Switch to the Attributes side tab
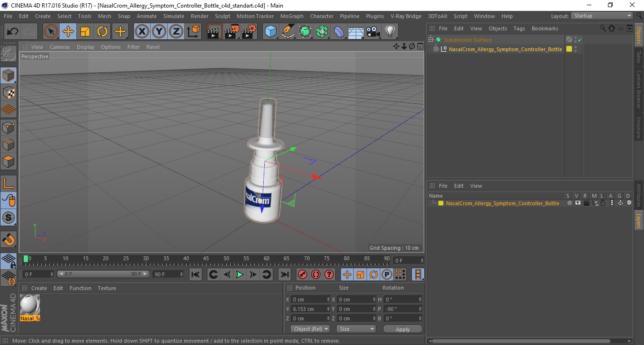Image resolution: width=644 pixels, height=345 pixels. (x=639, y=195)
